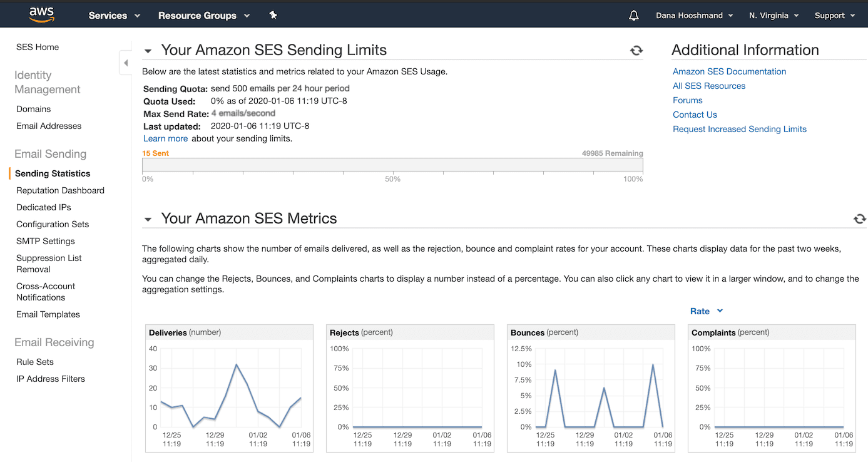Enlarge the Bounces chart

[x=591, y=388]
